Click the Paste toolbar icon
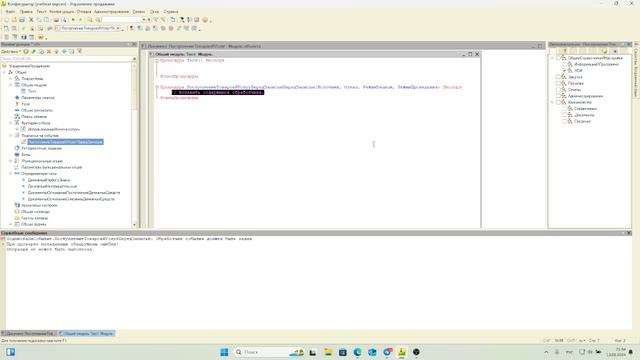The image size is (640, 360). (47, 20)
